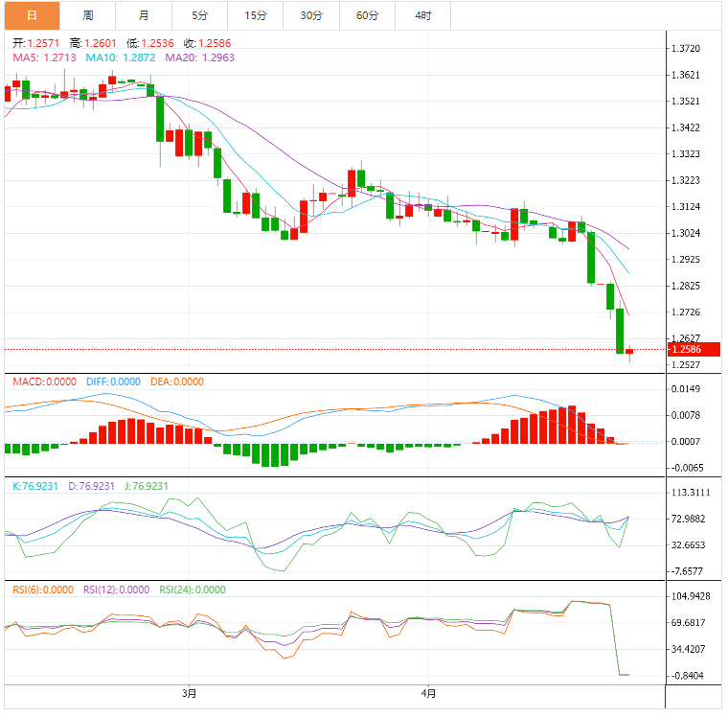Click the DIFF: 0.0000 label
This screenshot has width=728, height=717.
point(113,382)
